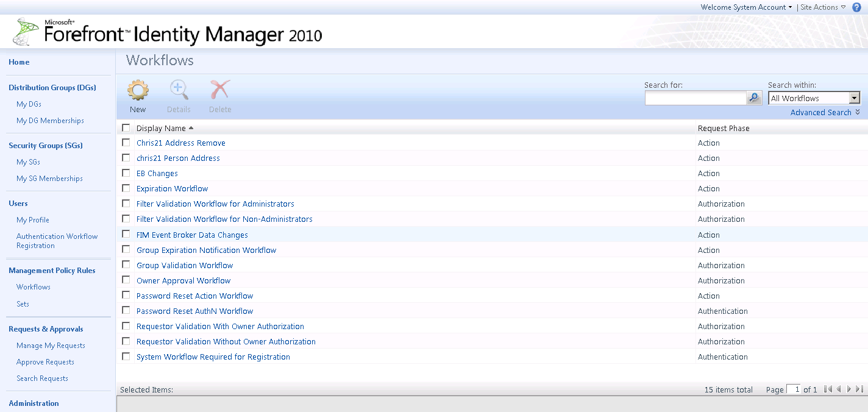
Task: Click the 15 items total text
Action: pyautogui.click(x=728, y=390)
